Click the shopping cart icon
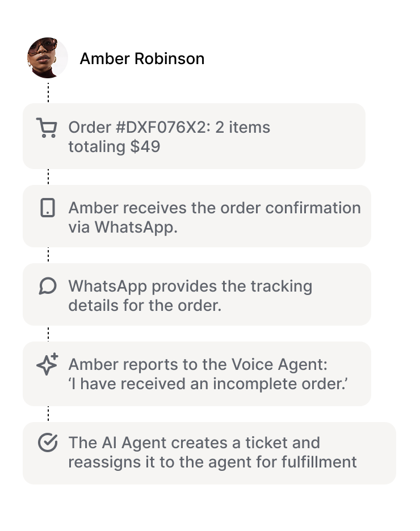Image resolution: width=420 pixels, height=531 pixels. [x=47, y=128]
